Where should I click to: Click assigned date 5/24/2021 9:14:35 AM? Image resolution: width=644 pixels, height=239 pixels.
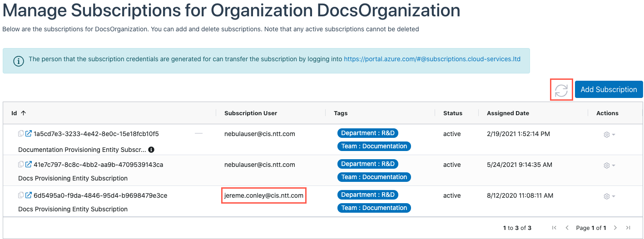tap(520, 165)
